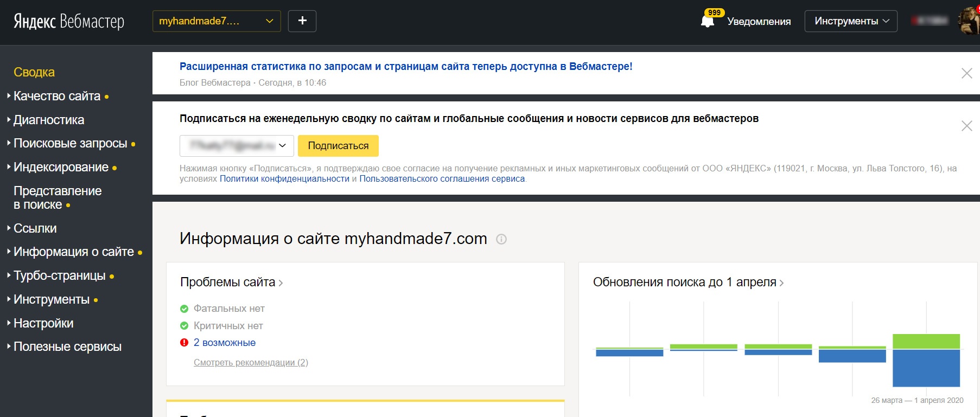Image resolution: width=980 pixels, height=417 pixels.
Task: Click info icon next to site title
Action: (x=501, y=239)
